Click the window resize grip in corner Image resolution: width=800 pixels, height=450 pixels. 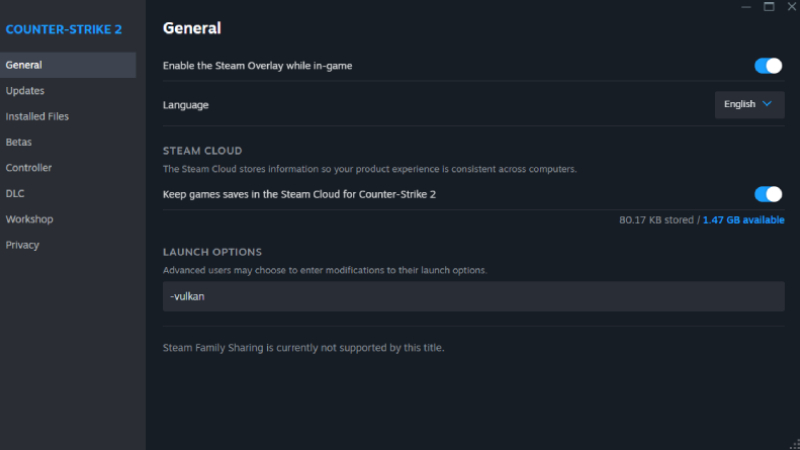[x=795, y=445]
